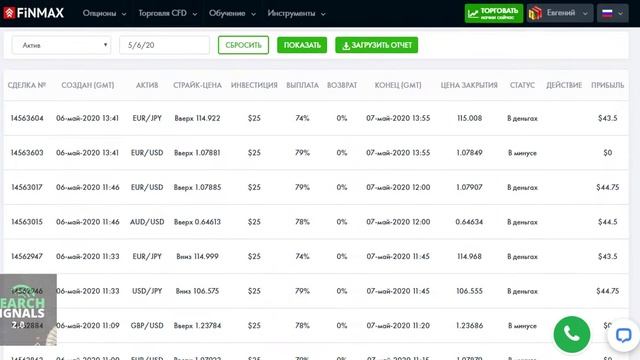This screenshot has width=640, height=360.
Task: Click closing price 0.64634
Action: [x=469, y=222]
